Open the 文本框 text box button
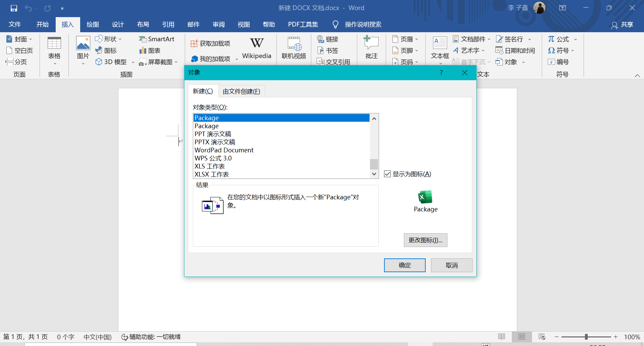644x346 pixels. click(x=440, y=50)
